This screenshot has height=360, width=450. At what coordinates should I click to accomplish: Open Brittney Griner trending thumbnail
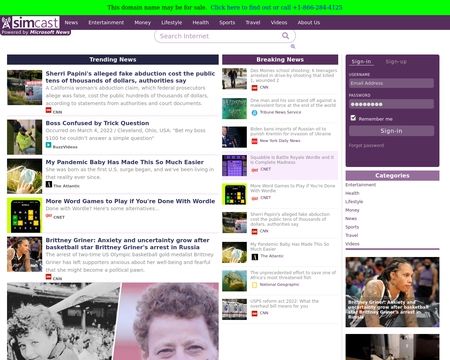click(25, 254)
